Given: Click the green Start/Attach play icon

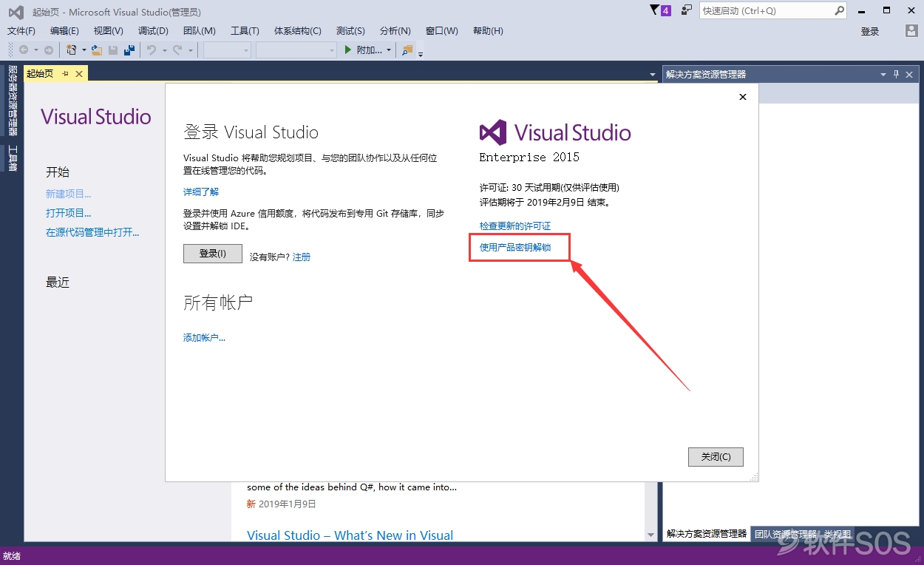Looking at the screenshot, I should [x=348, y=50].
